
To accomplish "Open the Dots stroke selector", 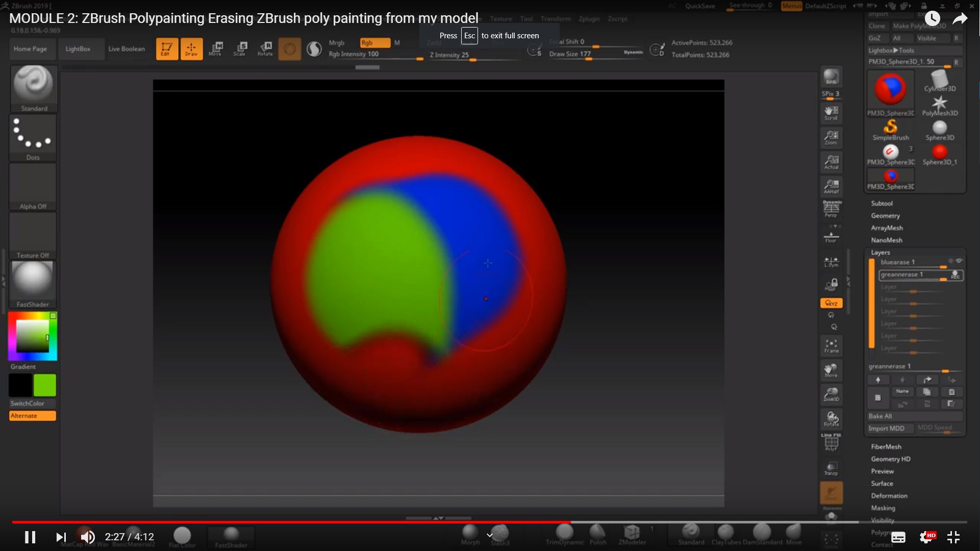I will point(33,138).
